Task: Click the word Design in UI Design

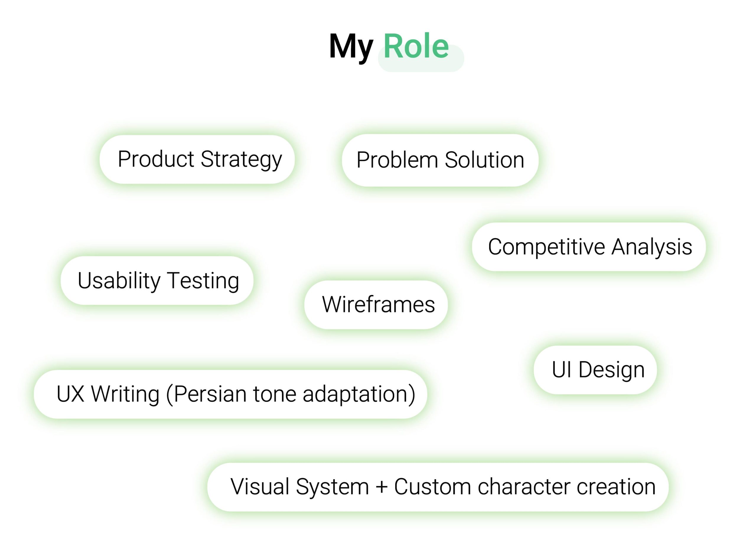Action: [612, 370]
